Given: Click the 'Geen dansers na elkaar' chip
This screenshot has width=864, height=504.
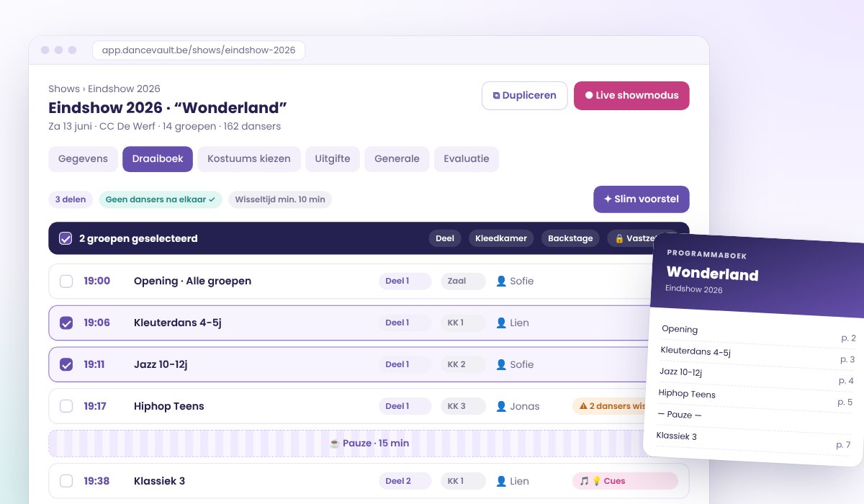Looking at the screenshot, I should click(x=161, y=199).
